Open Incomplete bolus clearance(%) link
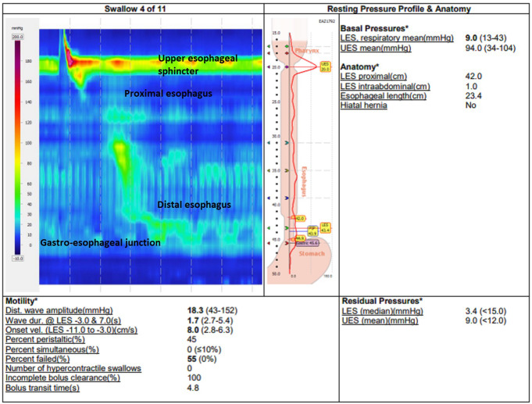The width and height of the screenshot is (532, 404). tap(62, 378)
